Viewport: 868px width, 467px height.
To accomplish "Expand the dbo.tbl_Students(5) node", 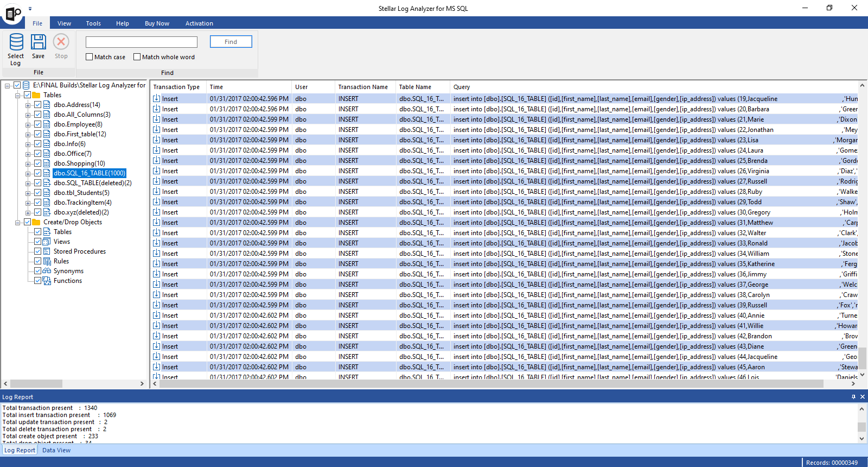I will coord(28,193).
